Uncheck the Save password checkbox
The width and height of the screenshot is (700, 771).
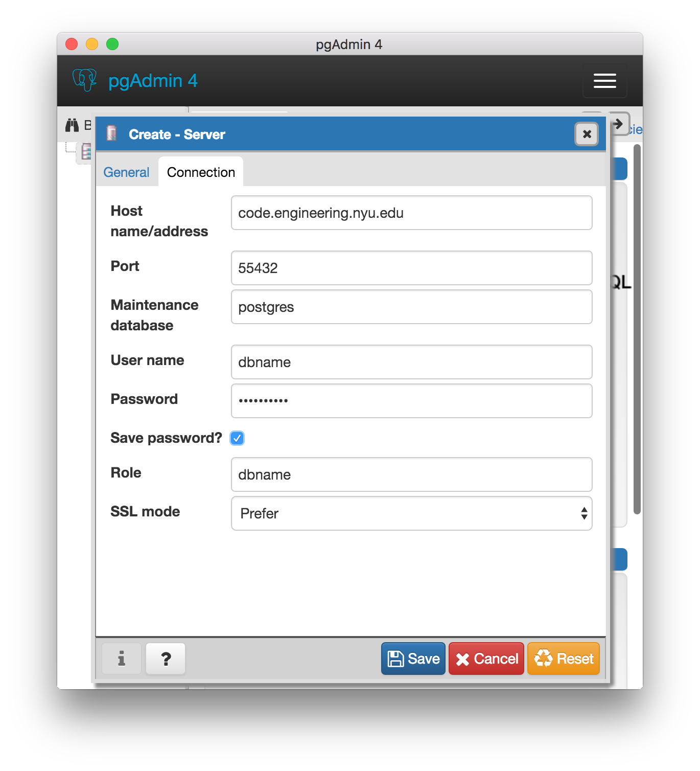(x=237, y=438)
